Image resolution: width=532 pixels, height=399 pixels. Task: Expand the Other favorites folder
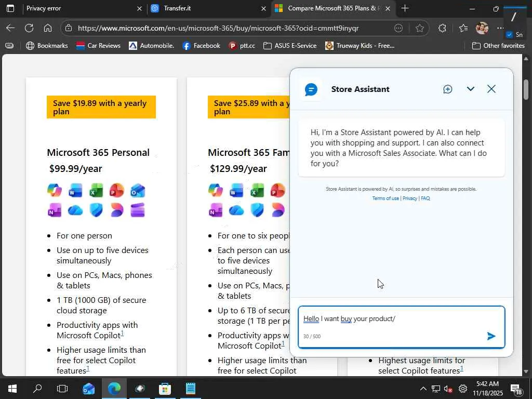498,46
